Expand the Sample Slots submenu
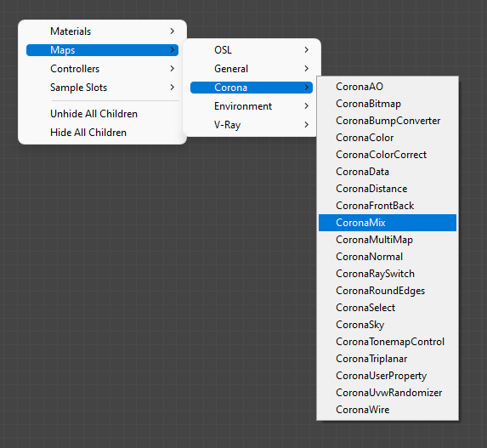The image size is (487, 448). click(102, 88)
